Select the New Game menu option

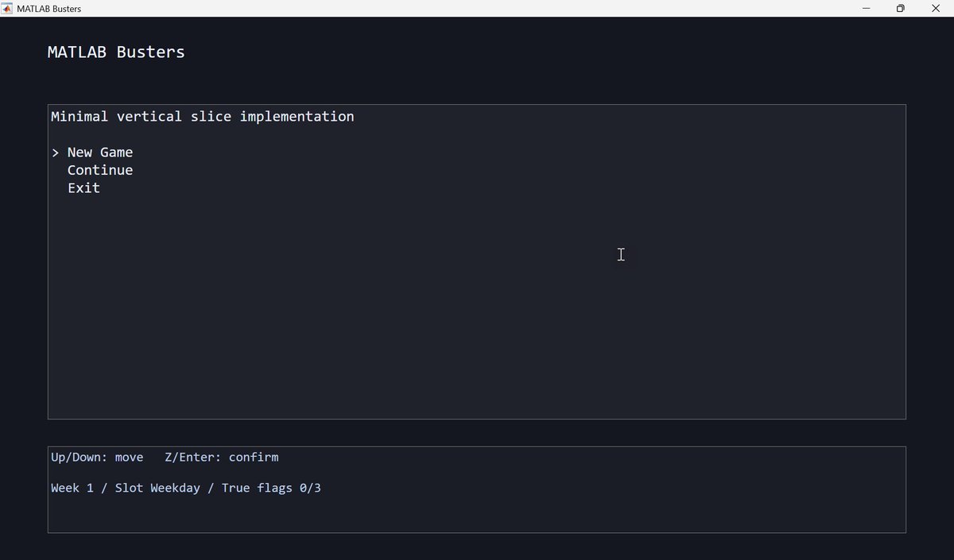click(100, 153)
